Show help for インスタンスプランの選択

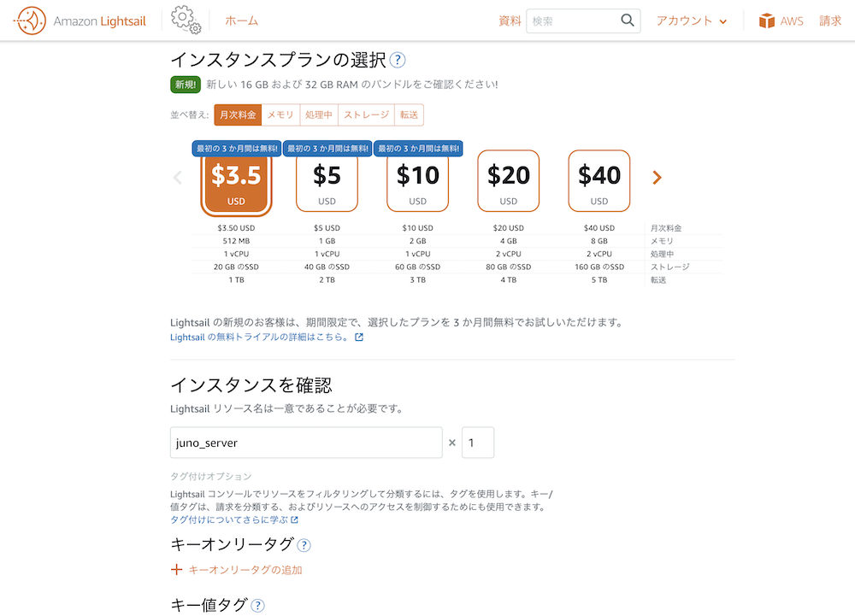398,60
